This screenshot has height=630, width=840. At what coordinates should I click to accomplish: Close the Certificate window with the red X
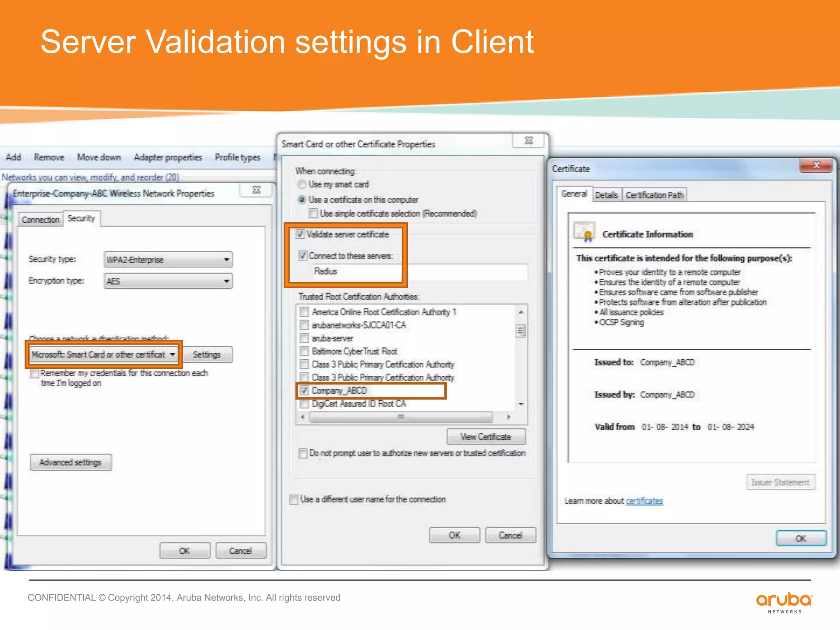coord(816,165)
